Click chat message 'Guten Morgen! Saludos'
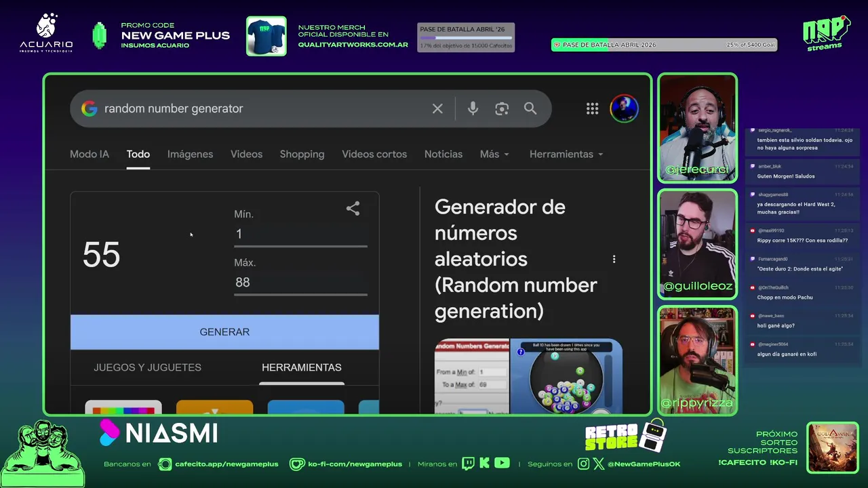 pos(786,176)
